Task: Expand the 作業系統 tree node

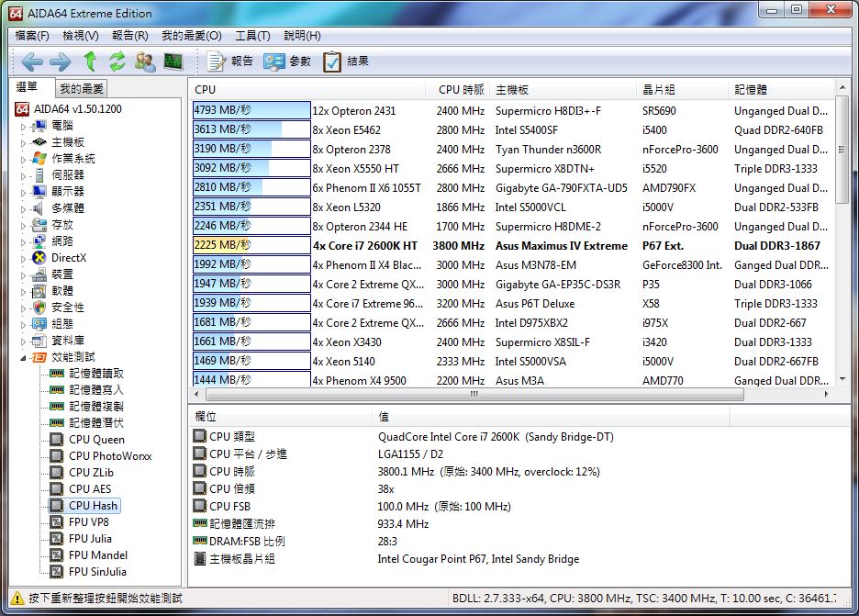Action: (x=23, y=160)
